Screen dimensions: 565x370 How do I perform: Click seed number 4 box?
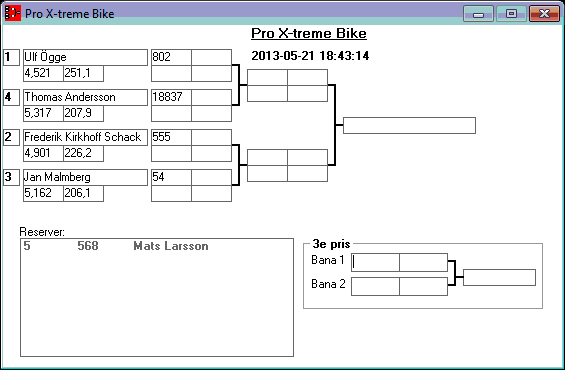point(12,97)
